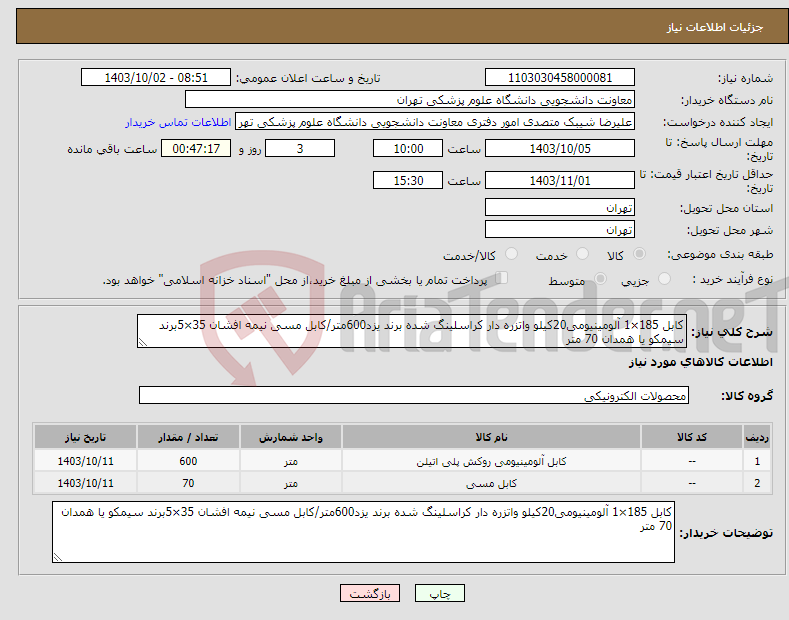Toggle the Islamic treasury bonds payment checkbox
This screenshot has height=620, width=789.
pos(502,278)
